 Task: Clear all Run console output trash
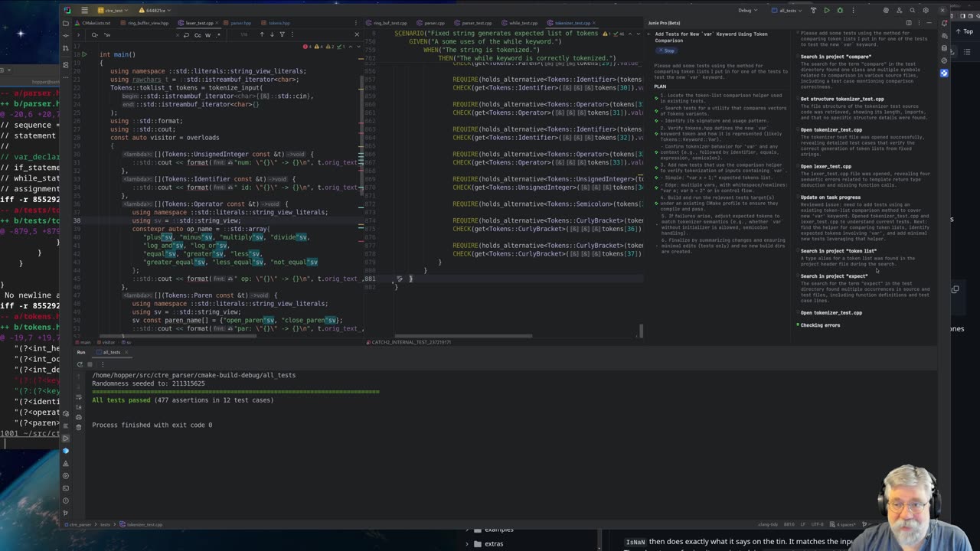pyautogui.click(x=79, y=427)
